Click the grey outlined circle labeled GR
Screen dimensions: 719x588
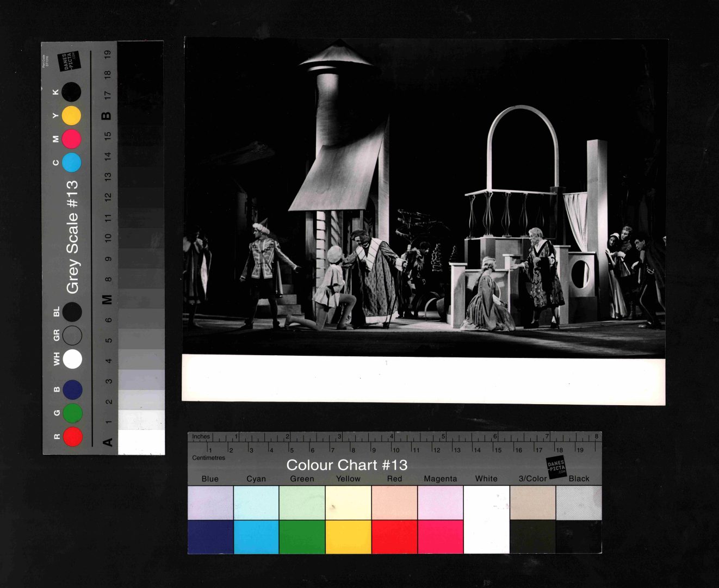72,336
